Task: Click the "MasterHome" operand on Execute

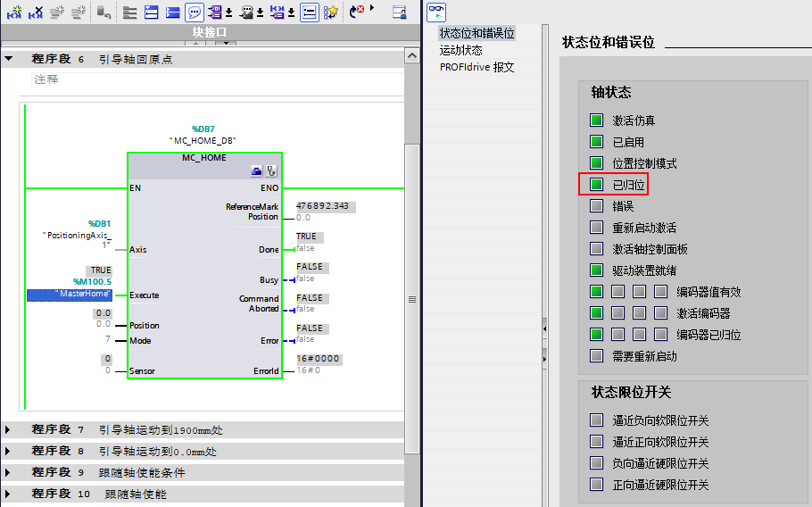Action: 70,295
